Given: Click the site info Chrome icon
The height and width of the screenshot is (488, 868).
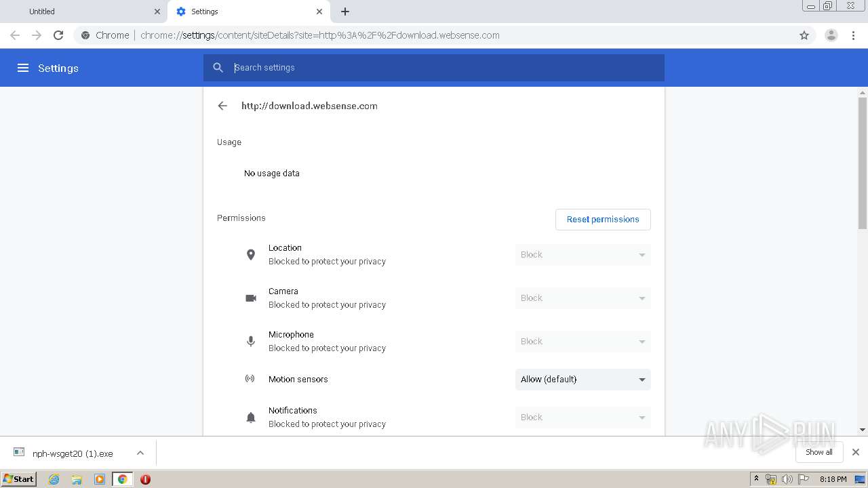Looking at the screenshot, I should tap(85, 35).
